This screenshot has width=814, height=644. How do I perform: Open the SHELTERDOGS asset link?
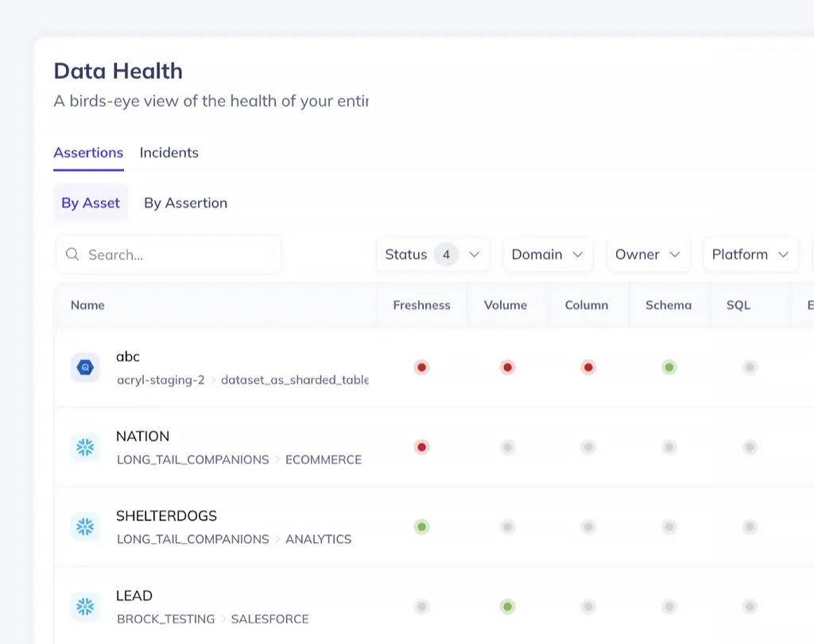[x=166, y=516]
